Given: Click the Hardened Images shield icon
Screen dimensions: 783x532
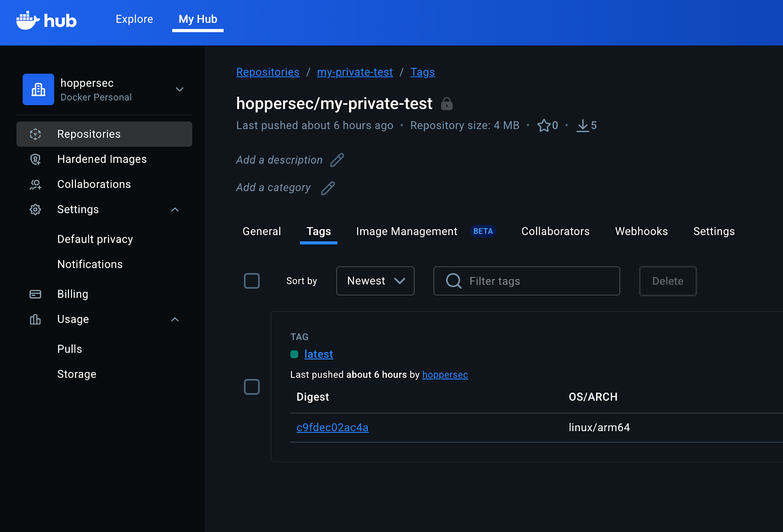Looking at the screenshot, I should 35,159.
